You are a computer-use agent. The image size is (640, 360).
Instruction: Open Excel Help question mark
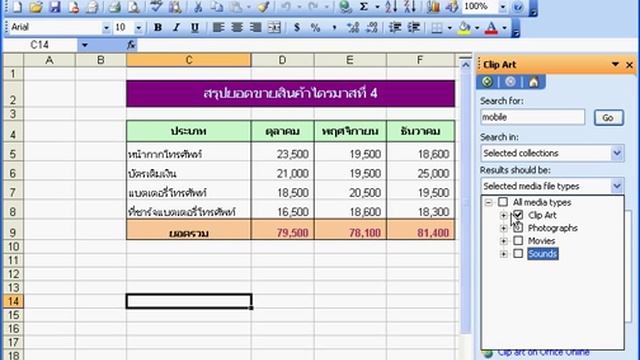[x=518, y=7]
